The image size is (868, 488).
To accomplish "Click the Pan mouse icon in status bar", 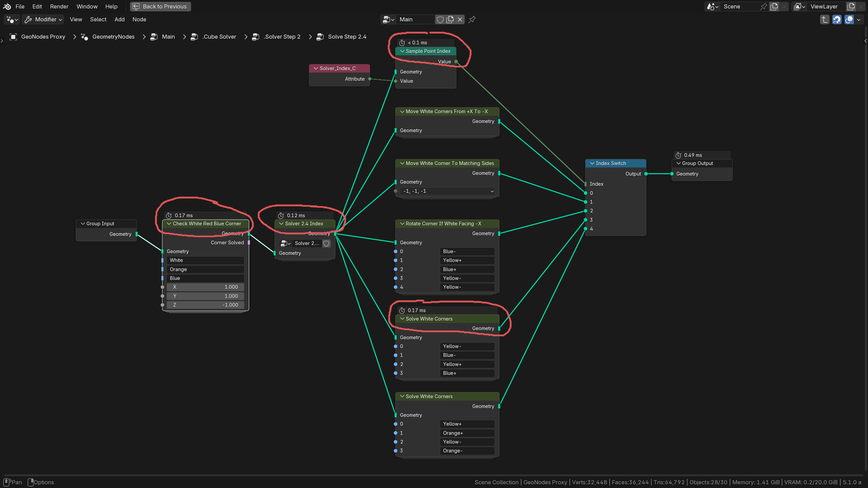I will (6, 482).
